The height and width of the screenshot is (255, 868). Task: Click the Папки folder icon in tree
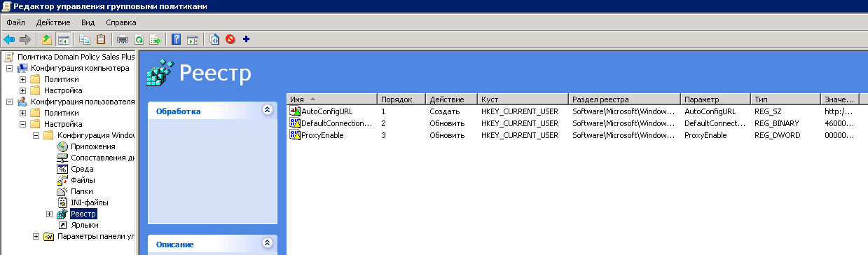coord(62,191)
